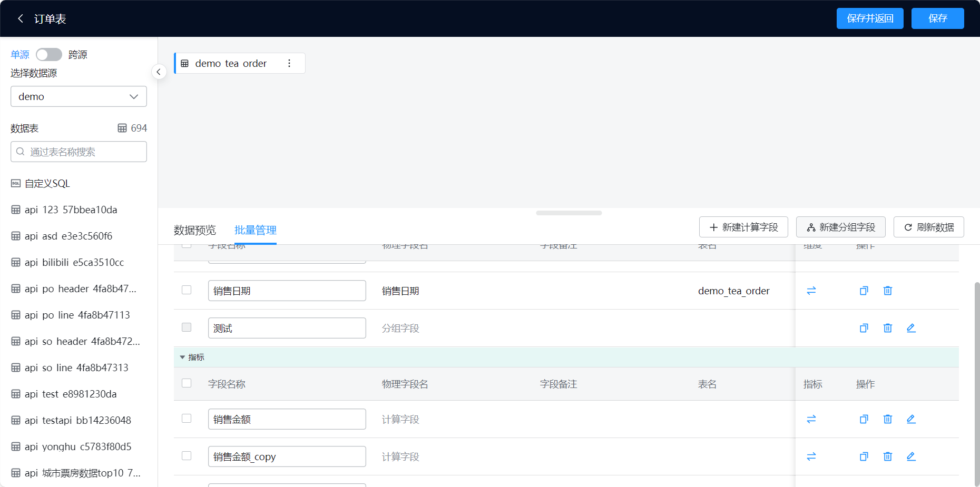This screenshot has height=487, width=980.
Task: Click the 销售金额_copy field name input
Action: tap(287, 456)
